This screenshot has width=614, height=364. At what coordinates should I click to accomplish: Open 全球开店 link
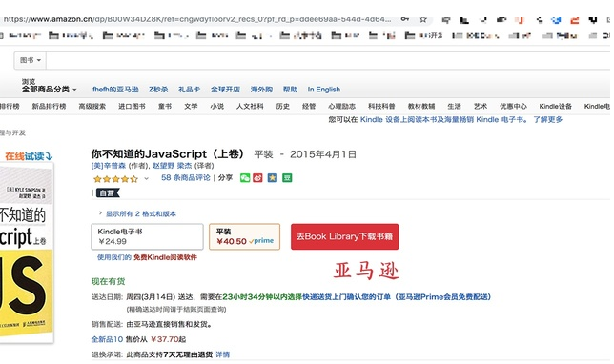225,90
